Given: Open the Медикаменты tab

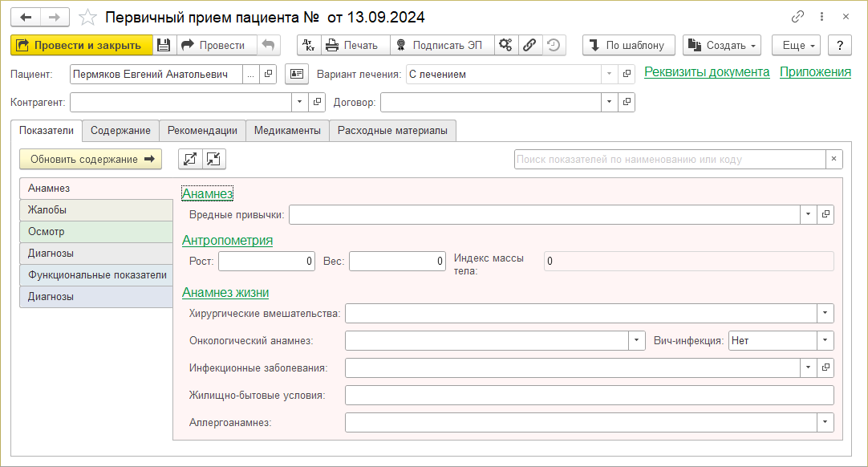Looking at the screenshot, I should [x=287, y=131].
